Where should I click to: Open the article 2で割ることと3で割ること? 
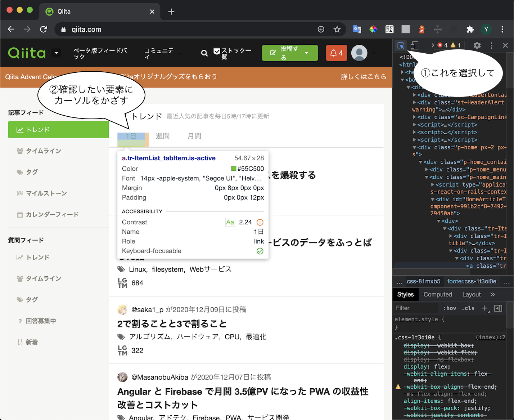point(172,324)
